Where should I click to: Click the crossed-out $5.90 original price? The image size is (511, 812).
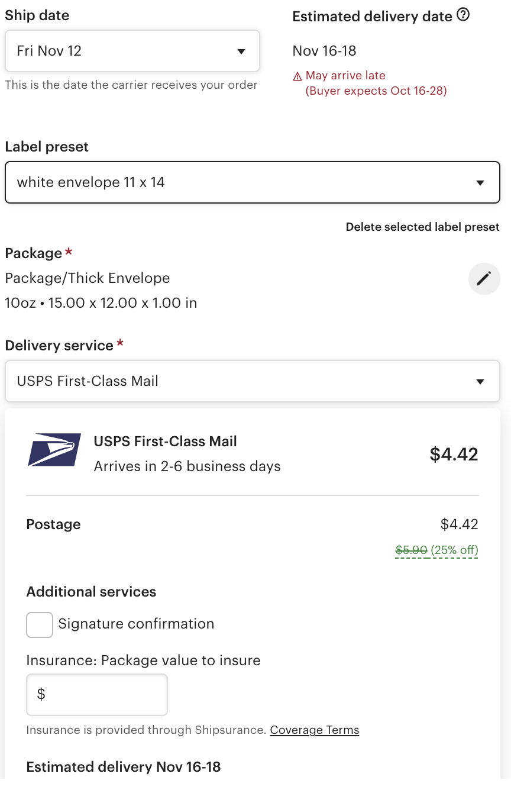pyautogui.click(x=411, y=550)
